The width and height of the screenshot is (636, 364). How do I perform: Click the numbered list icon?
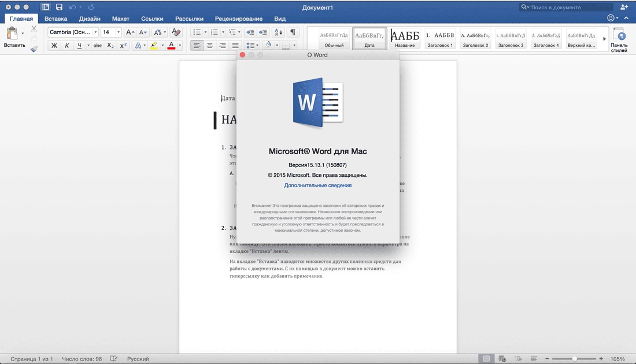click(215, 32)
